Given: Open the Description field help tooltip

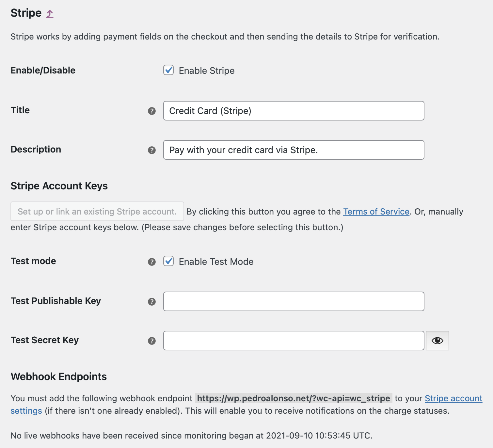Looking at the screenshot, I should pyautogui.click(x=151, y=150).
